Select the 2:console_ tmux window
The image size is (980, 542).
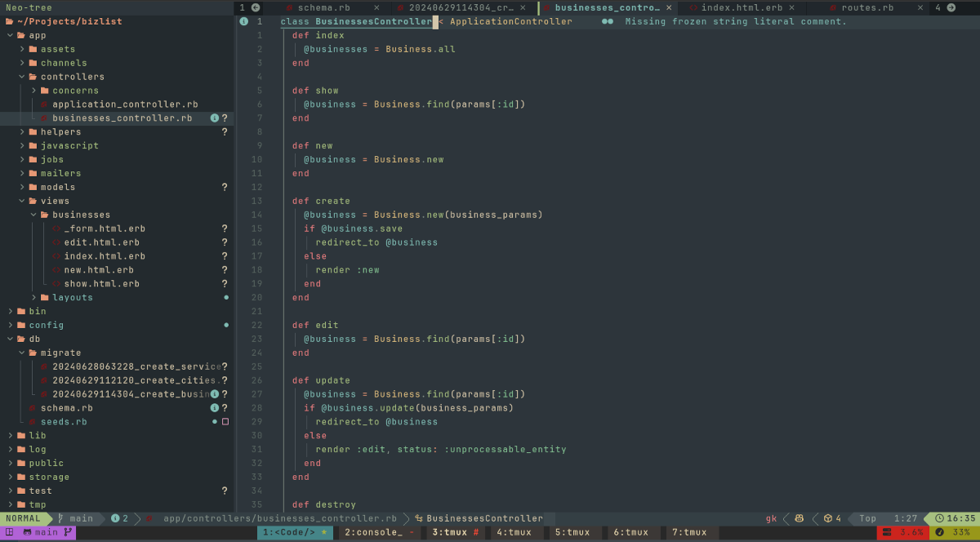click(373, 531)
